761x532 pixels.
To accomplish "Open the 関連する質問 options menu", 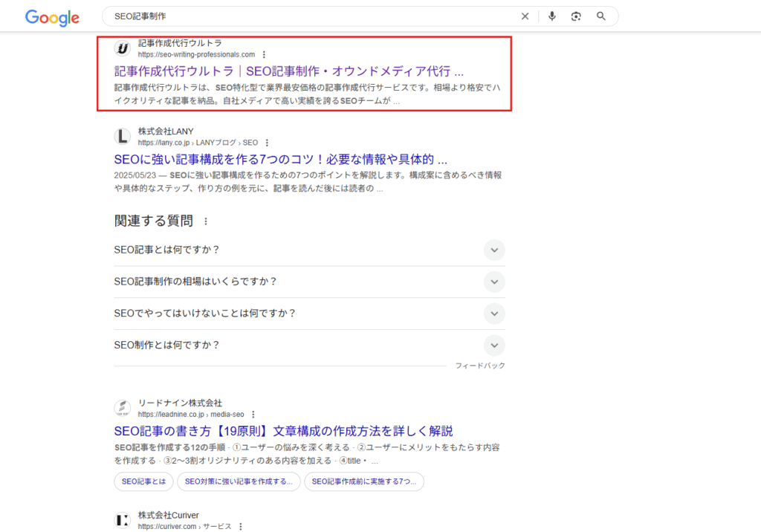I will point(204,220).
